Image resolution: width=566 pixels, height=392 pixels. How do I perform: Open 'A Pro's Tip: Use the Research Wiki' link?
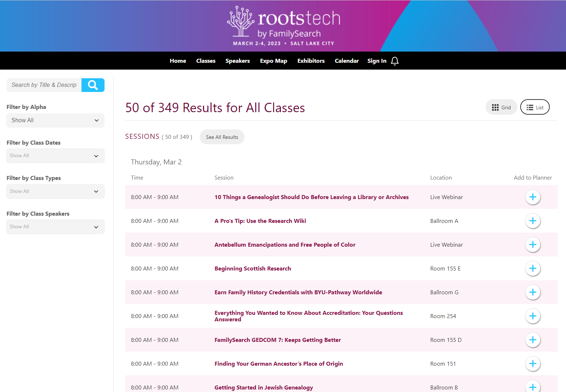point(260,221)
